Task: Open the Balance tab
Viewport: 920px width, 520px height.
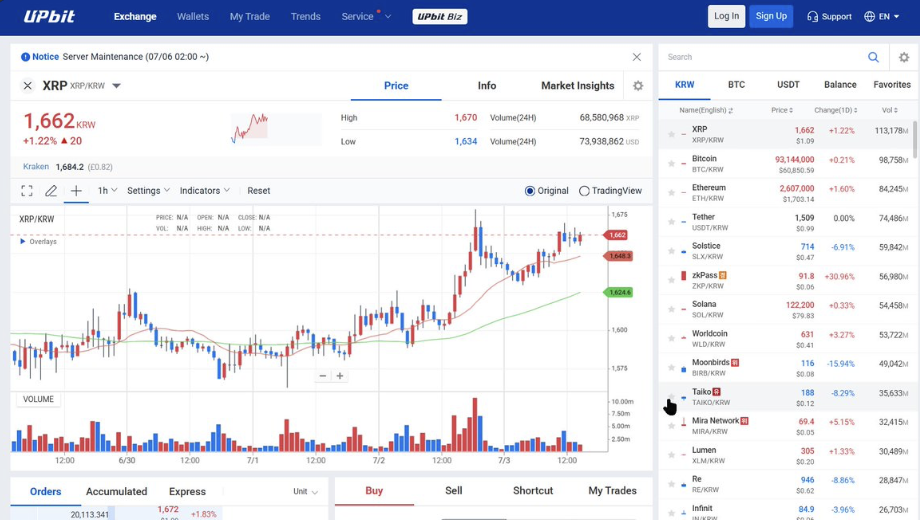Action: click(840, 85)
